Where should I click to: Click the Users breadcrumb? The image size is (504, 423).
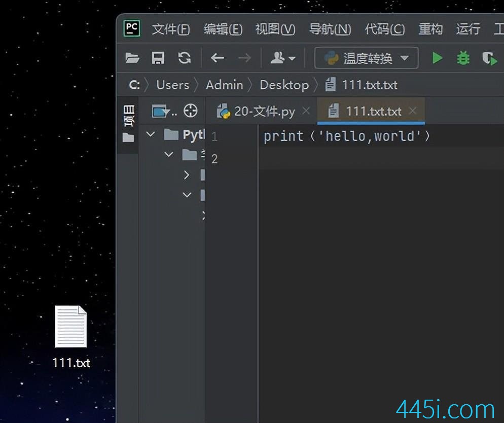click(173, 85)
